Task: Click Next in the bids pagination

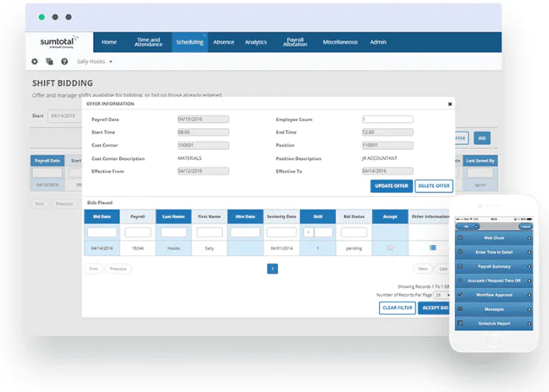Action: click(422, 269)
